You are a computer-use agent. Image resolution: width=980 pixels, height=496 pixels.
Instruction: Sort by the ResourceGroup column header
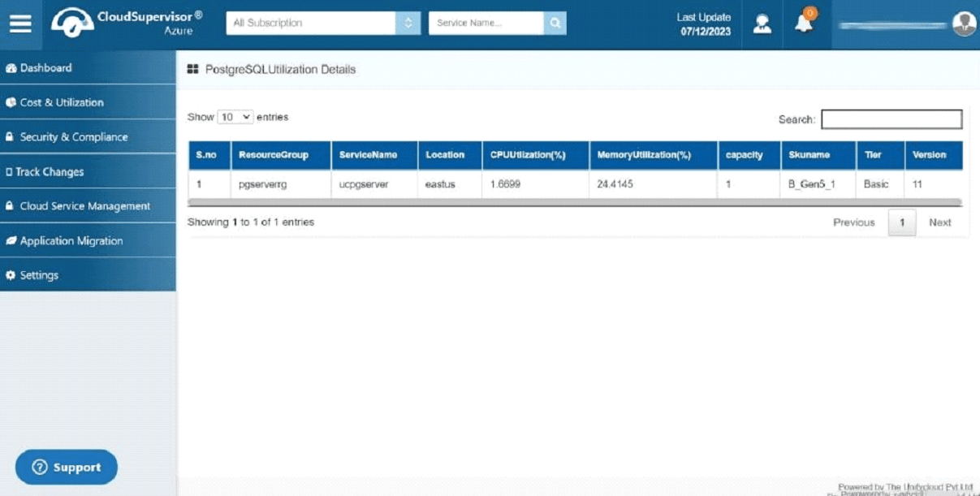pyautogui.click(x=281, y=155)
